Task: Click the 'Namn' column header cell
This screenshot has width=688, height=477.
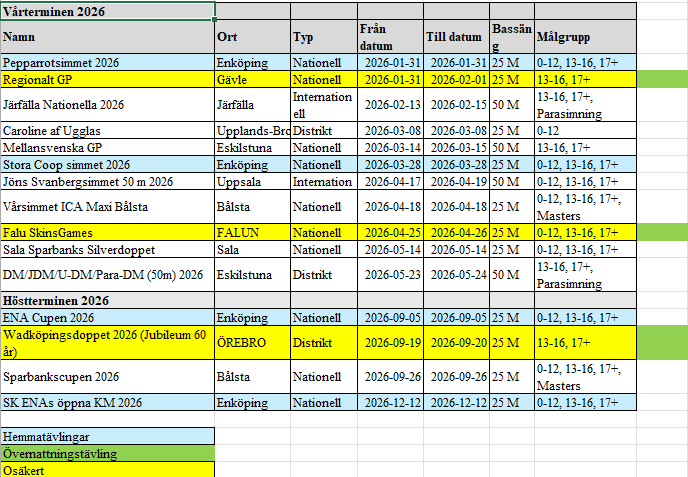Action: [107, 37]
